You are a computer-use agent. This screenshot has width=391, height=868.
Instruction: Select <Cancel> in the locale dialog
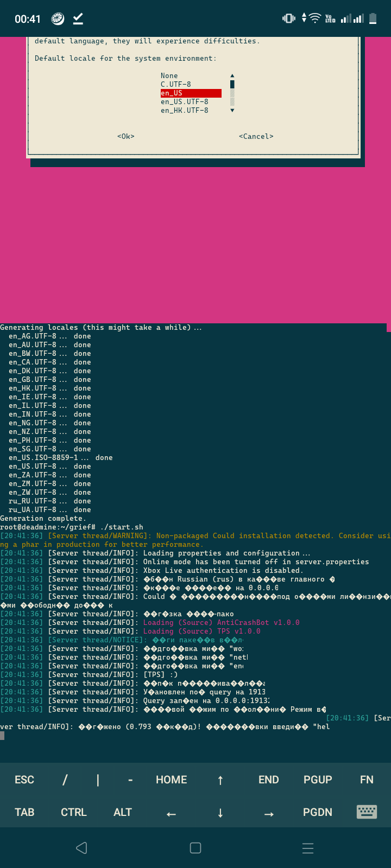[256, 136]
